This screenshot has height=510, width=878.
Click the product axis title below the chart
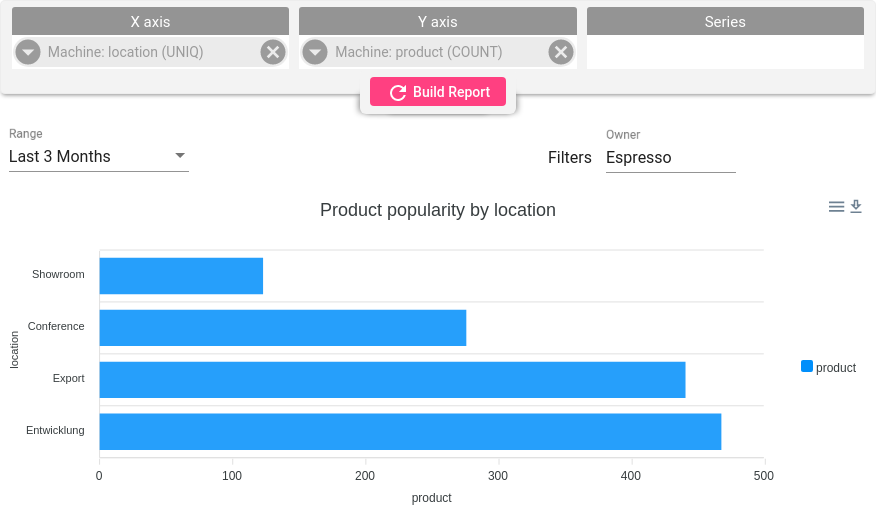tap(431, 498)
